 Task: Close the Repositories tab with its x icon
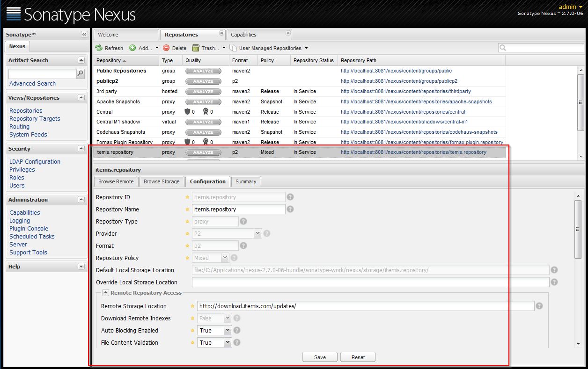(221, 33)
